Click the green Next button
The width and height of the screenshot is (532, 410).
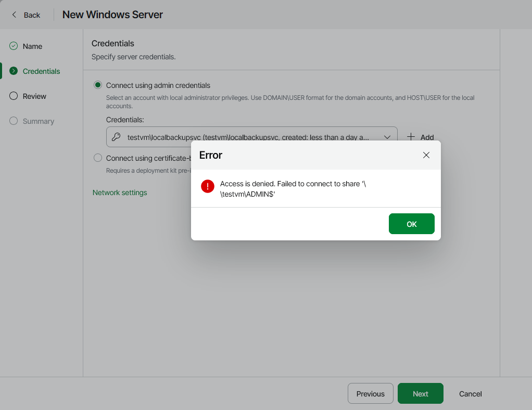click(x=420, y=394)
